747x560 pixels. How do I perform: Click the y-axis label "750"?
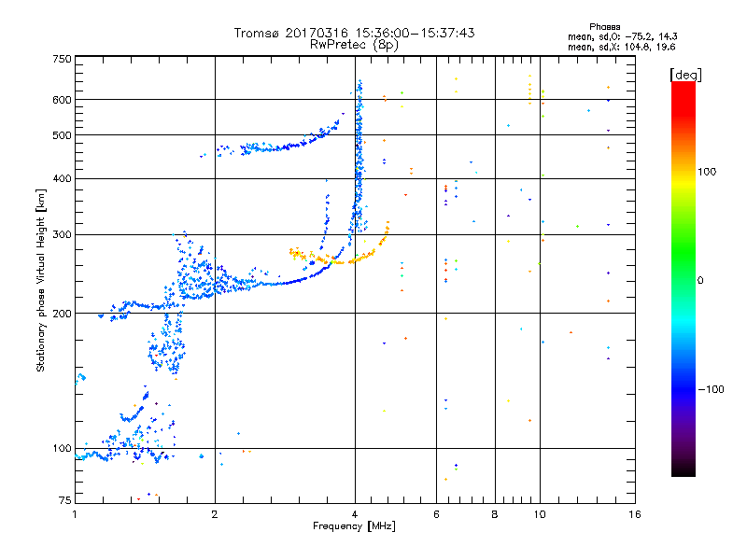coord(62,59)
